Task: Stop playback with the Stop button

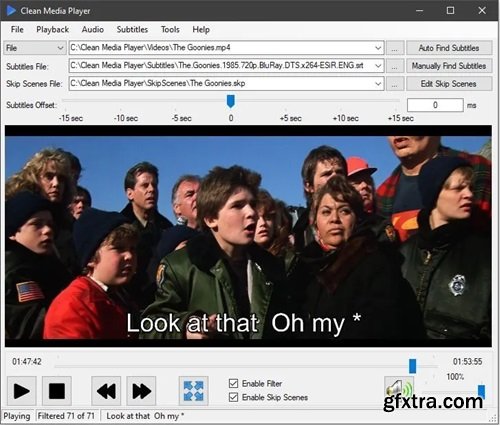Action: (x=57, y=391)
